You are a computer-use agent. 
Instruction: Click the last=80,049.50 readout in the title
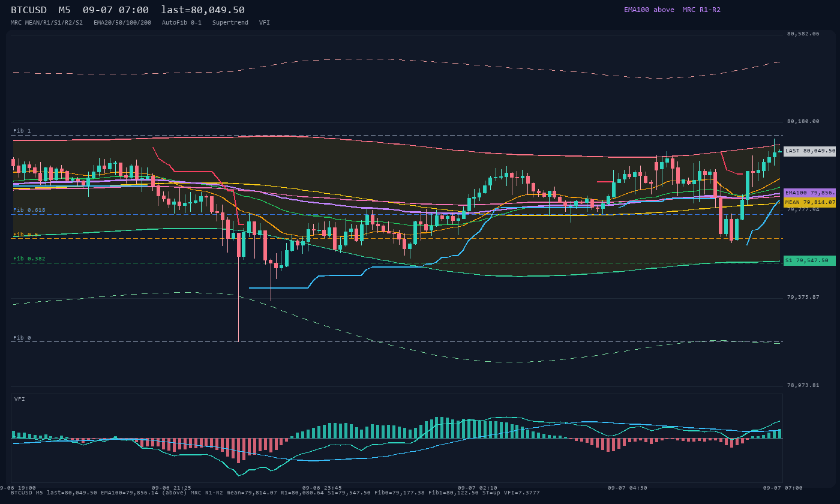point(203,10)
